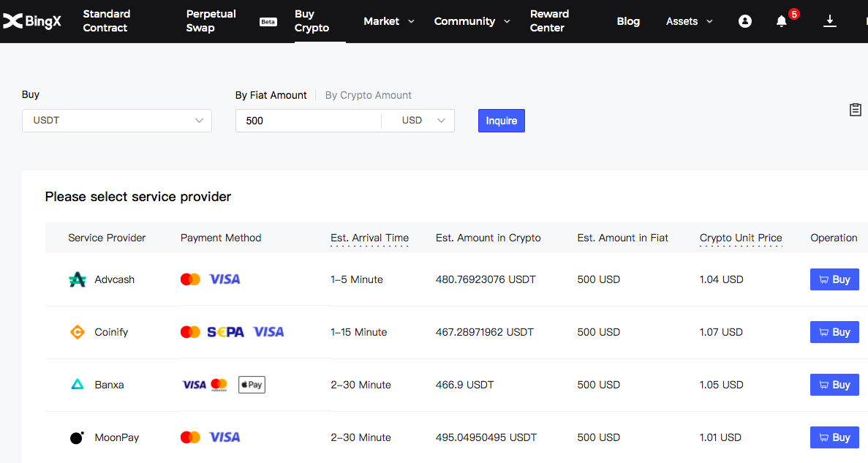Go to Buy Crypto page
Viewport: 868px width, 463px height.
pos(312,21)
